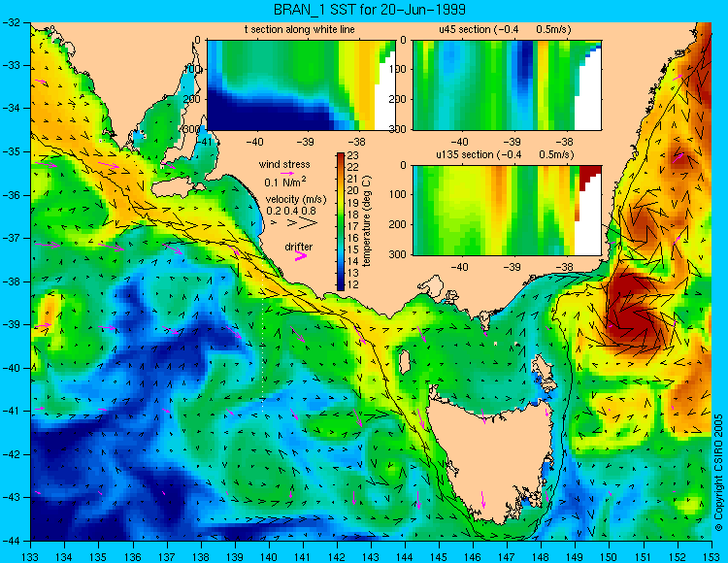This screenshot has width=728, height=563.
Task: Open the u45 section velocity inset plot
Action: click(507, 85)
